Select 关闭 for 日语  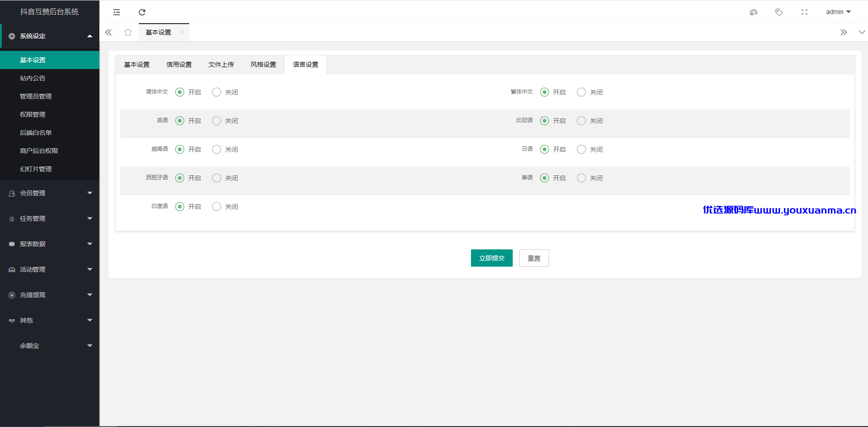pos(590,149)
